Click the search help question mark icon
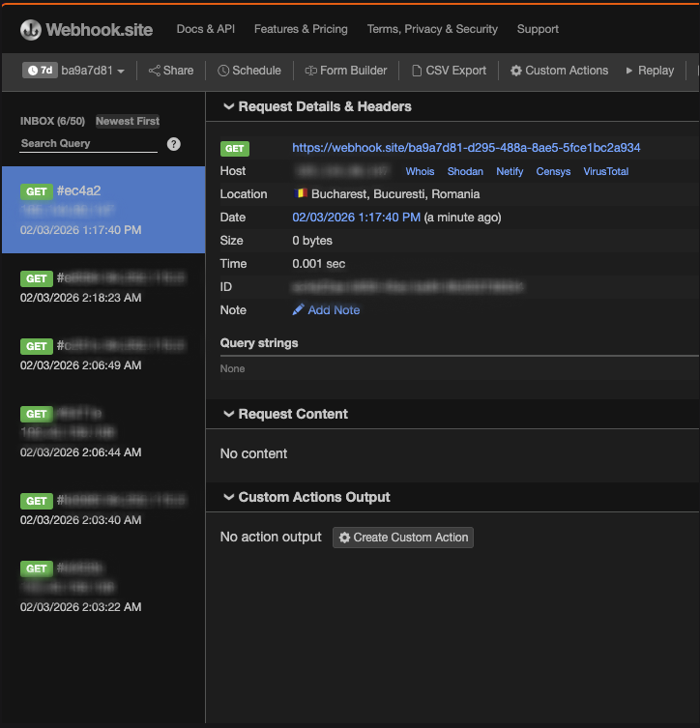This screenshot has height=728, width=700. point(174,144)
